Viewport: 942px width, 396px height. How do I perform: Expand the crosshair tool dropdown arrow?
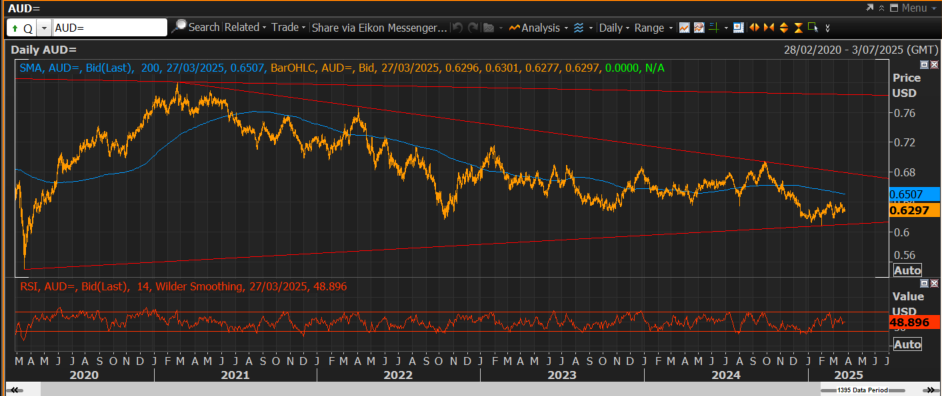pos(726,28)
